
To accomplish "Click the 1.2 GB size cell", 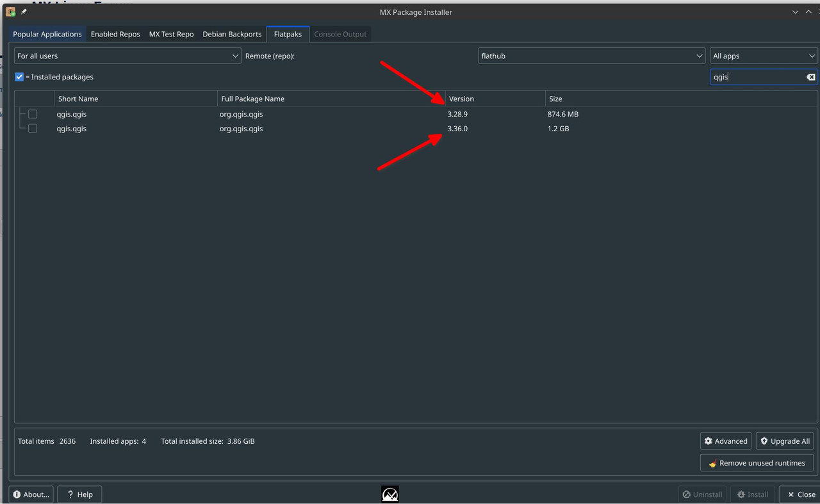I will pyautogui.click(x=559, y=129).
